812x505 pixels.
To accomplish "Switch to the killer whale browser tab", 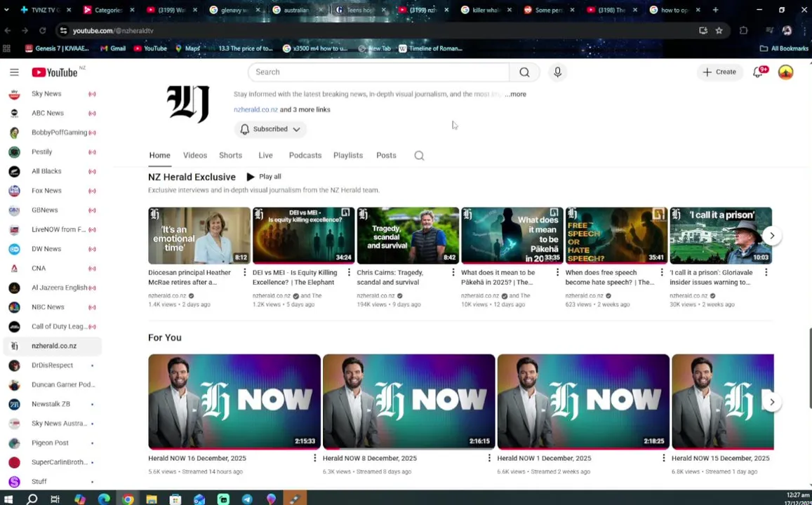I will tap(485, 10).
